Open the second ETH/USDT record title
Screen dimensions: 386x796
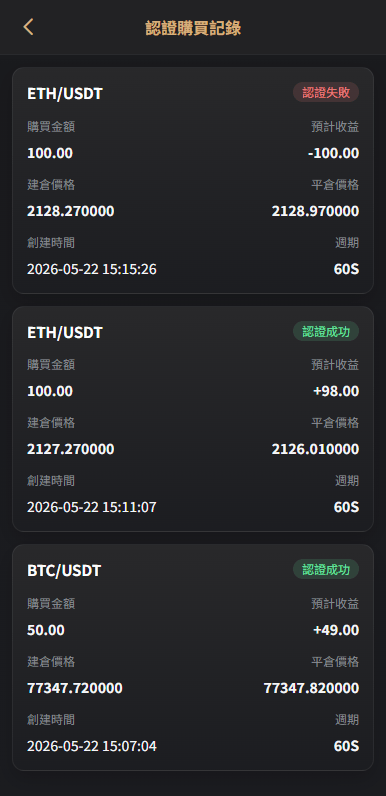click(x=65, y=332)
